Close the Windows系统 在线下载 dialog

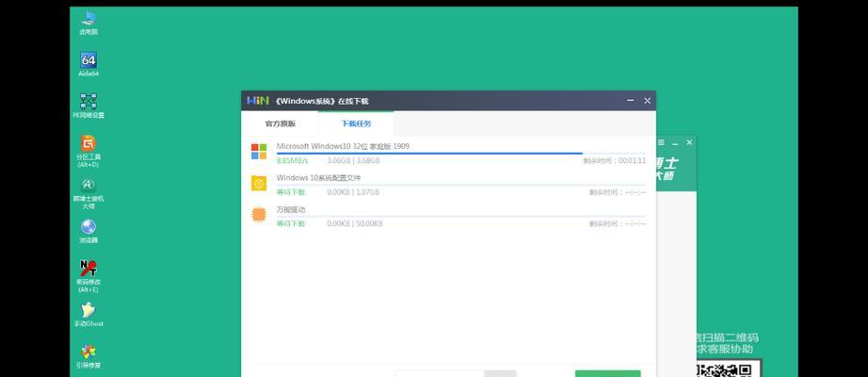point(647,100)
